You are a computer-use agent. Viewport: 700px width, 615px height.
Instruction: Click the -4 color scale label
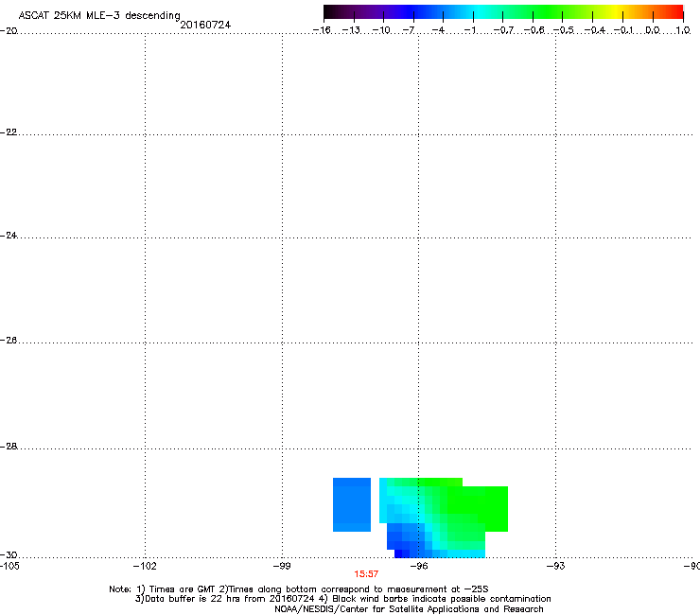point(438,30)
